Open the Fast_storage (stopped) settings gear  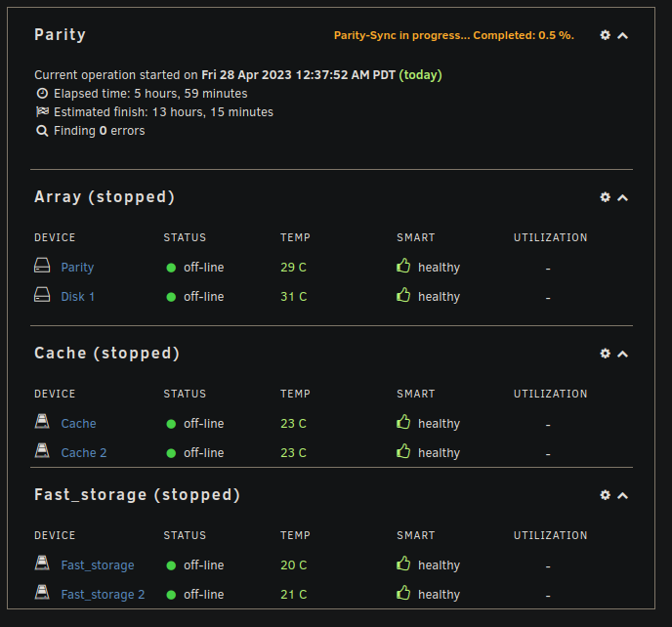[605, 495]
